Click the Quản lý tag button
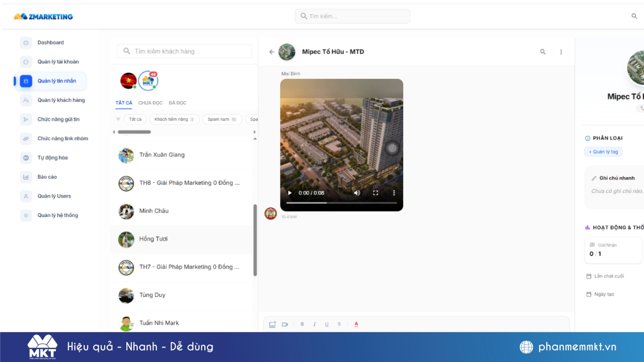This screenshot has width=644, height=362. (603, 151)
